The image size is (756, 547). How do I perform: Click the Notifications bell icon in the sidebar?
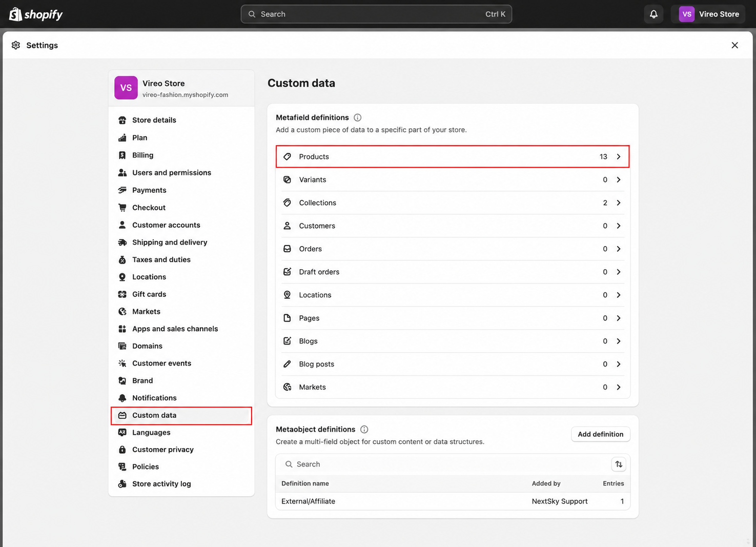(122, 398)
